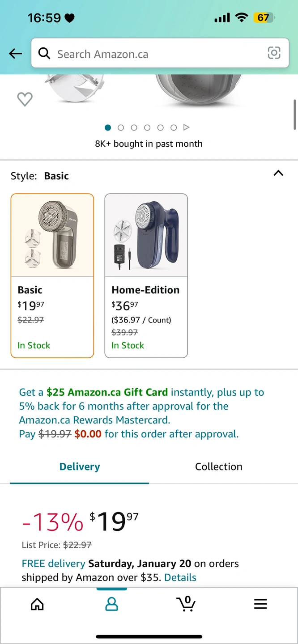Open hamburger menu icon
Viewport: 298px width, 644px height.
[x=260, y=604]
